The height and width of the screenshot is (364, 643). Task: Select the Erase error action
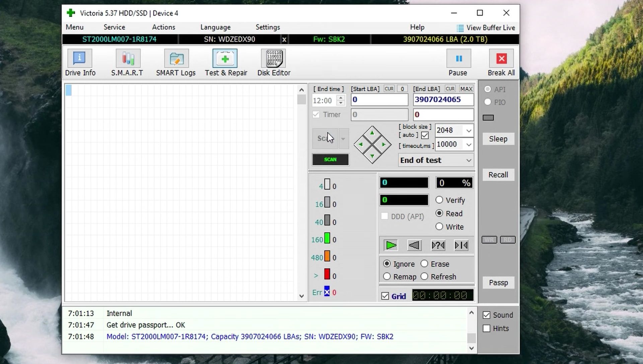(424, 264)
